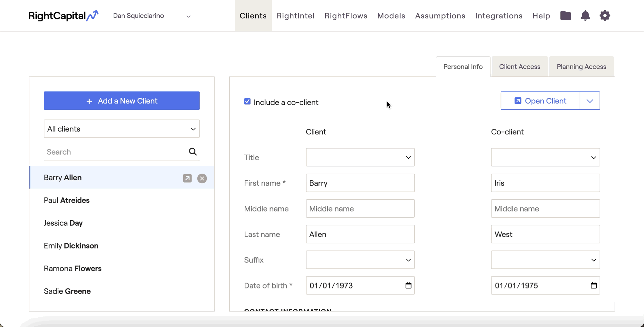
Task: Open Barry Allen using the arrow icon
Action: pos(187,178)
